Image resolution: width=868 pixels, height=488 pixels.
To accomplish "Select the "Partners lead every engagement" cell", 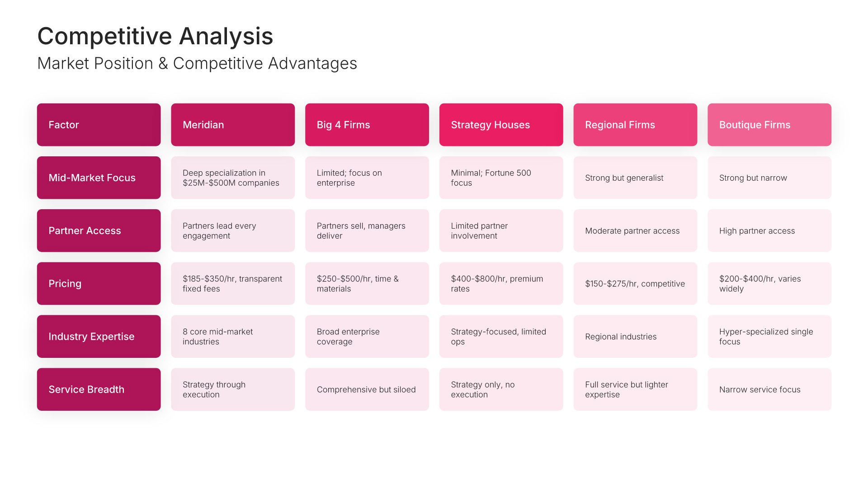I will 233,230.
